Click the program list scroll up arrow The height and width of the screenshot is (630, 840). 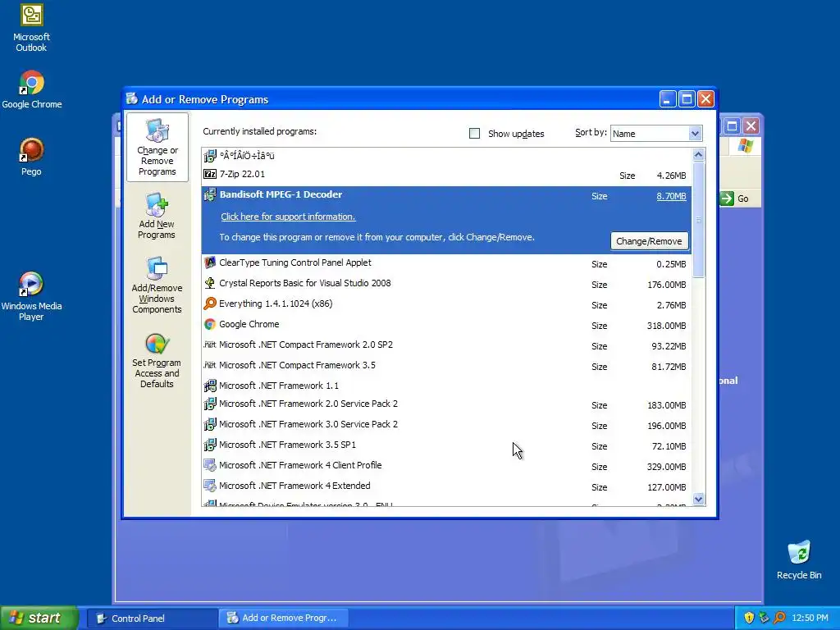(x=698, y=155)
